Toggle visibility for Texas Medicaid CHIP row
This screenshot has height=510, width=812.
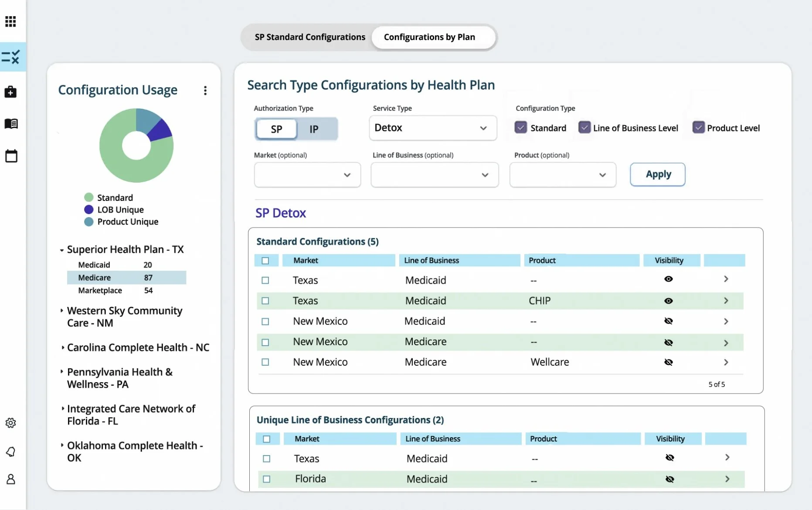(x=668, y=301)
